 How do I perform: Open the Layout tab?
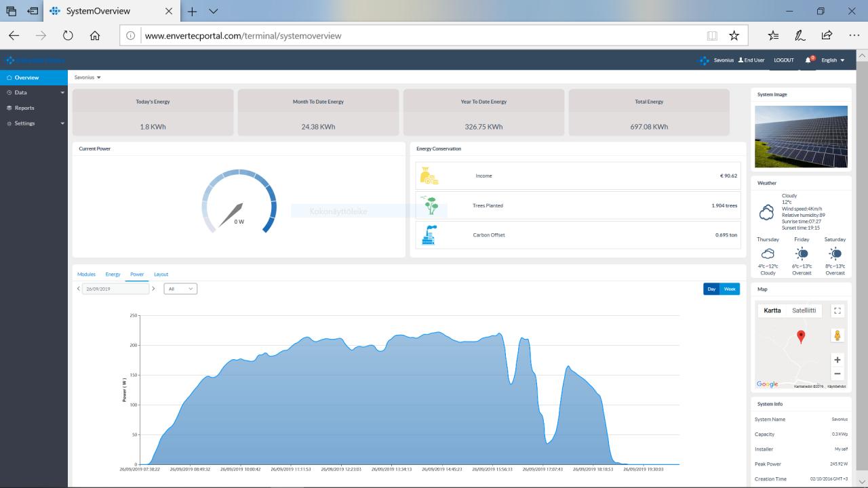(161, 274)
